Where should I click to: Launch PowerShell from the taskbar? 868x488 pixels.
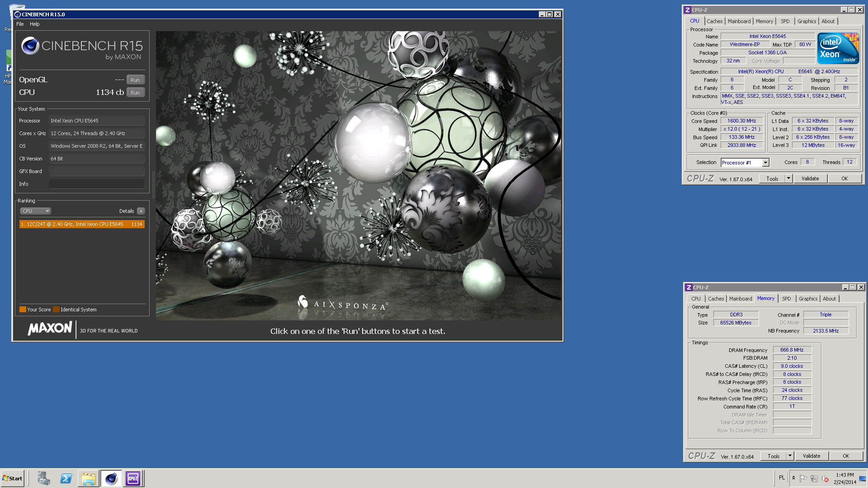[x=66, y=479]
